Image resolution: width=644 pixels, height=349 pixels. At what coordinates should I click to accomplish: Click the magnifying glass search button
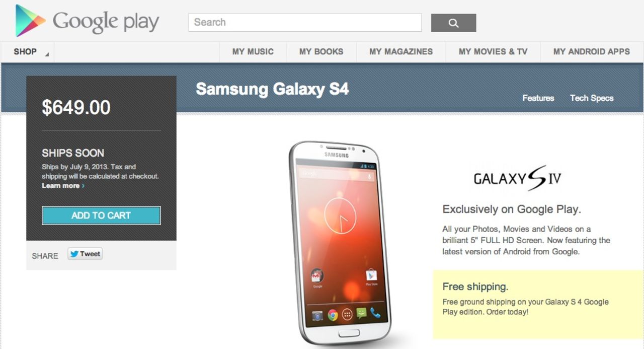(453, 23)
